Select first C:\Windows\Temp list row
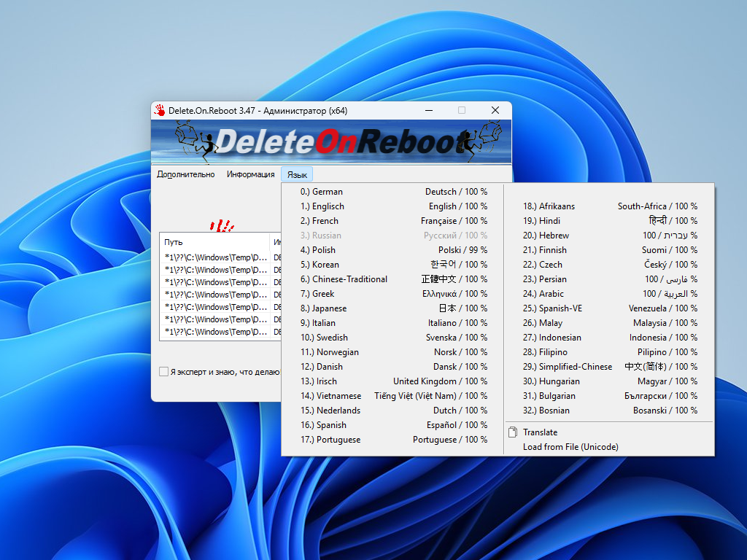747x560 pixels. click(215, 257)
